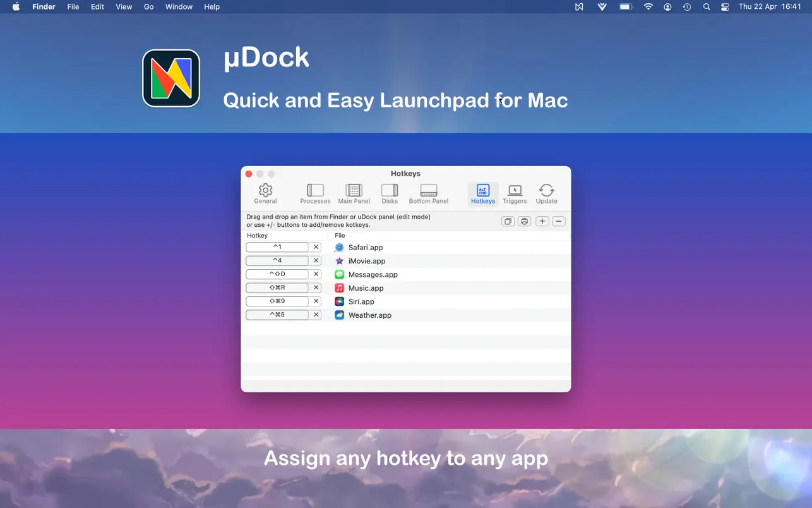Clear the Music.app hotkey with X

click(x=316, y=287)
